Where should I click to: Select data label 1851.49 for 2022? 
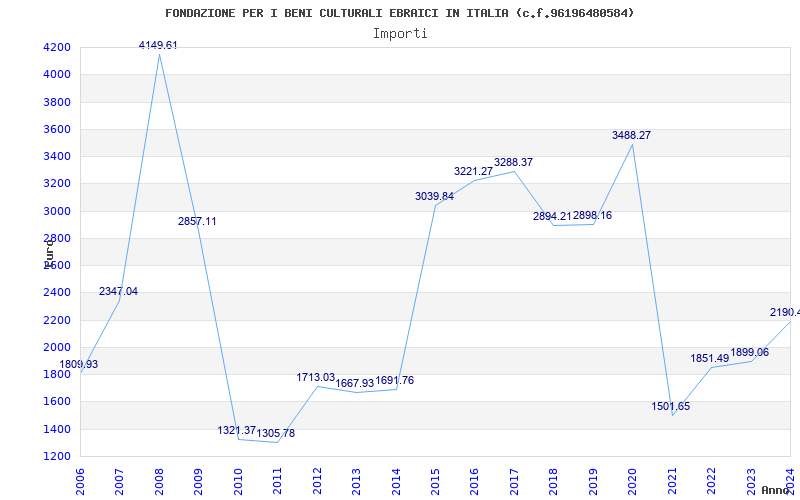[710, 359]
